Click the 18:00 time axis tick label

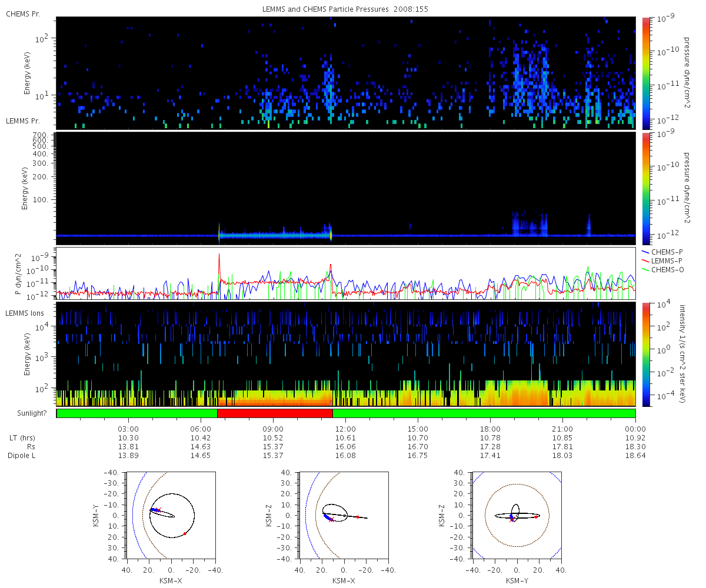[x=490, y=430]
